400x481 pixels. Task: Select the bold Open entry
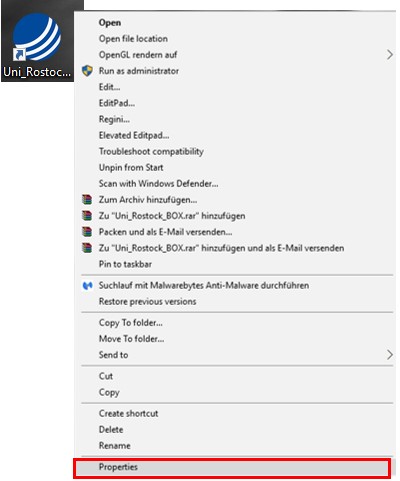(110, 23)
